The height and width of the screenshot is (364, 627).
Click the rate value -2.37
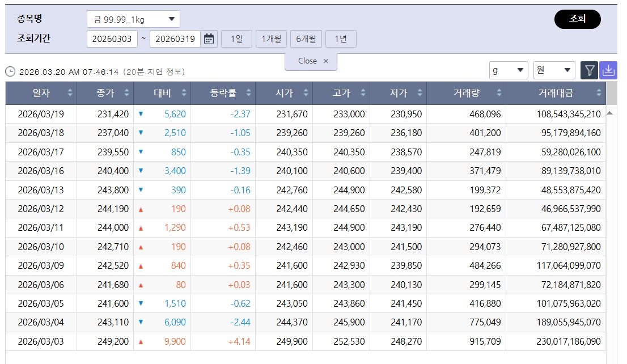(x=240, y=114)
